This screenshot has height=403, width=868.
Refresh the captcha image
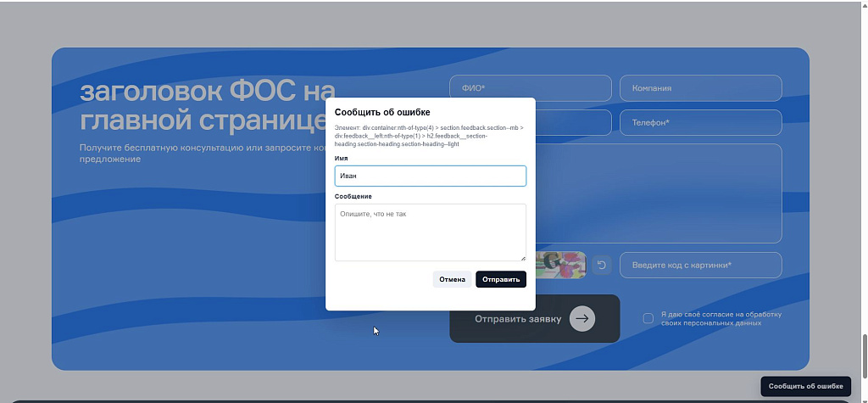click(602, 265)
